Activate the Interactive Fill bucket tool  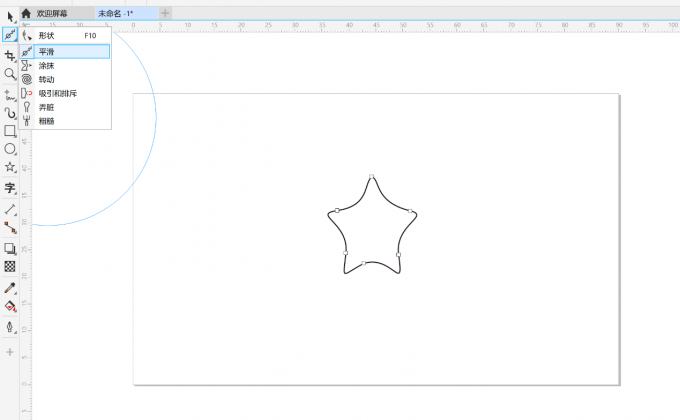[10, 307]
